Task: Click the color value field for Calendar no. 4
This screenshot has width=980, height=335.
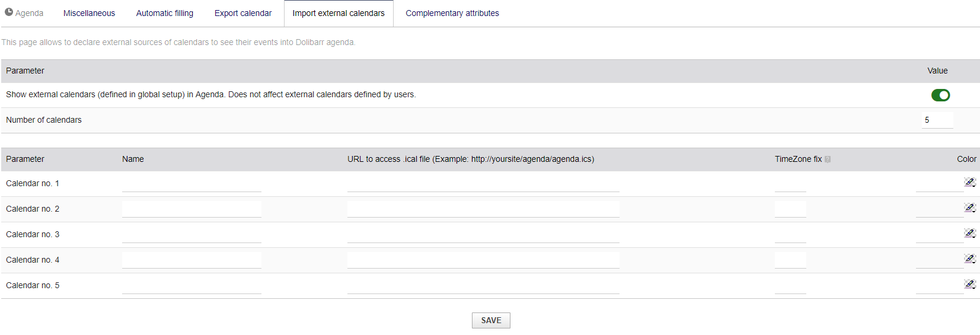Action: [x=939, y=260]
